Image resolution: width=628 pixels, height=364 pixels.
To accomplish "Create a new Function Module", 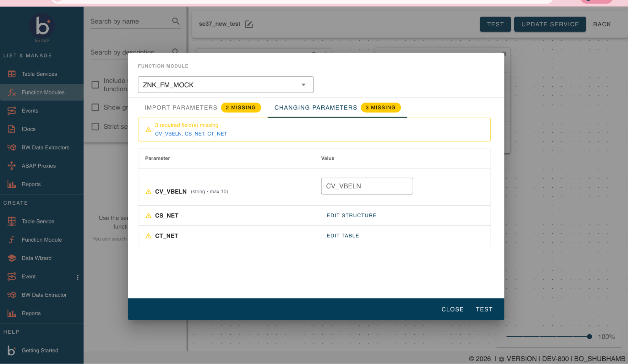I will click(x=41, y=240).
